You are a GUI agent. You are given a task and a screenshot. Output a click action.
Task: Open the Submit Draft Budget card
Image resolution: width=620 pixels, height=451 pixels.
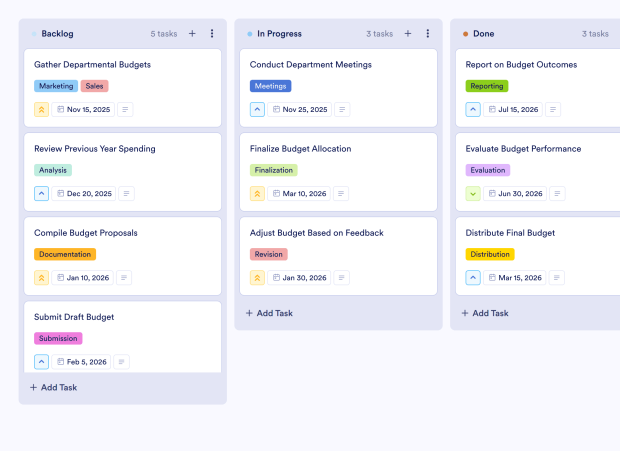pyautogui.click(x=74, y=317)
